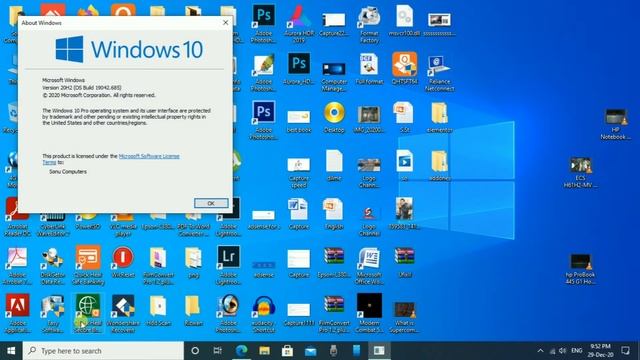Open hp ProBook 445 G1 media file
640x360 pixels.
point(580,269)
